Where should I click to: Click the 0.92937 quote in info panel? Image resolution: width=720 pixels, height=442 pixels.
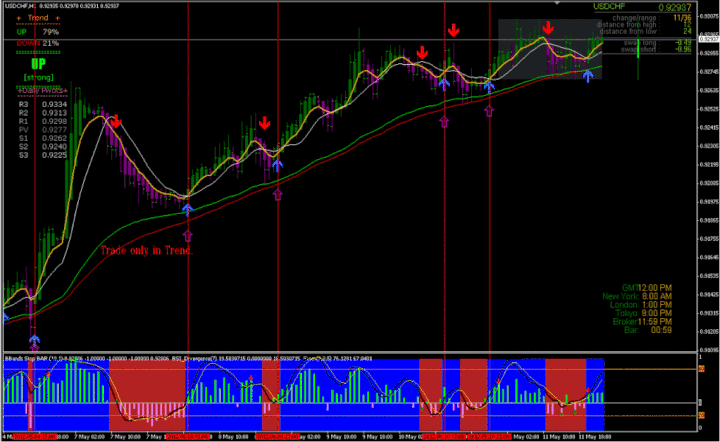tap(675, 7)
